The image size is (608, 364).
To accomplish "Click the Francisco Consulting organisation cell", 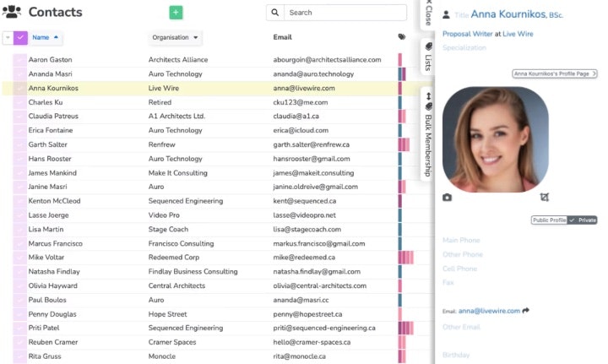I will 181,244.
